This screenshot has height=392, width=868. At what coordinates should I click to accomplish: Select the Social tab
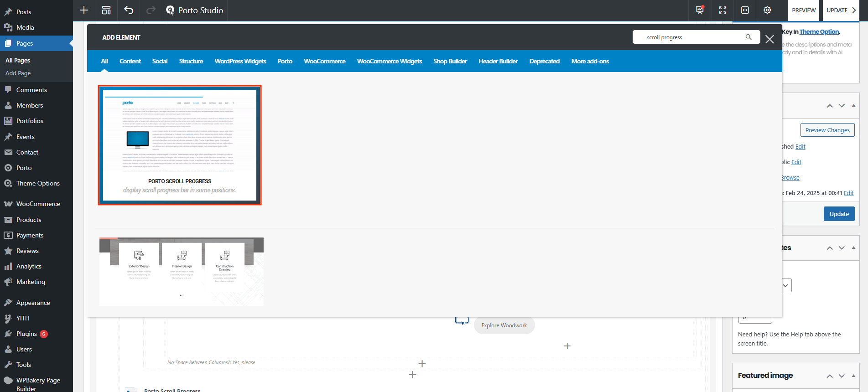click(160, 61)
